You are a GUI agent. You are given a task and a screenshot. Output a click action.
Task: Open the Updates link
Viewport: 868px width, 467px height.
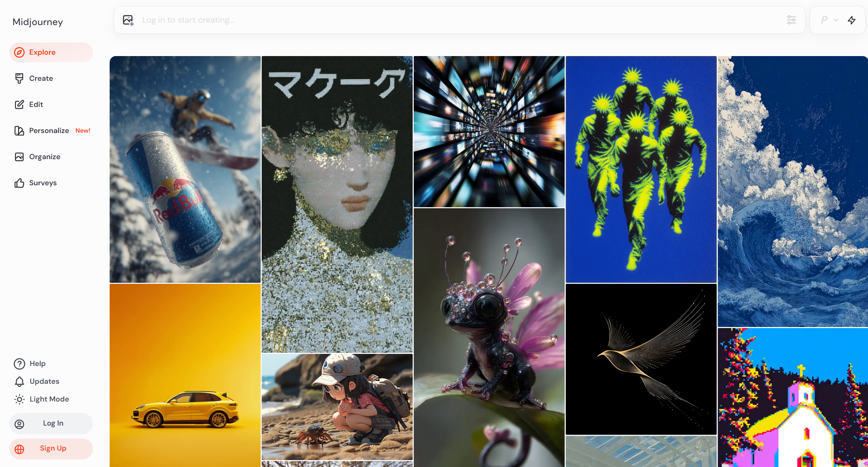(37, 381)
